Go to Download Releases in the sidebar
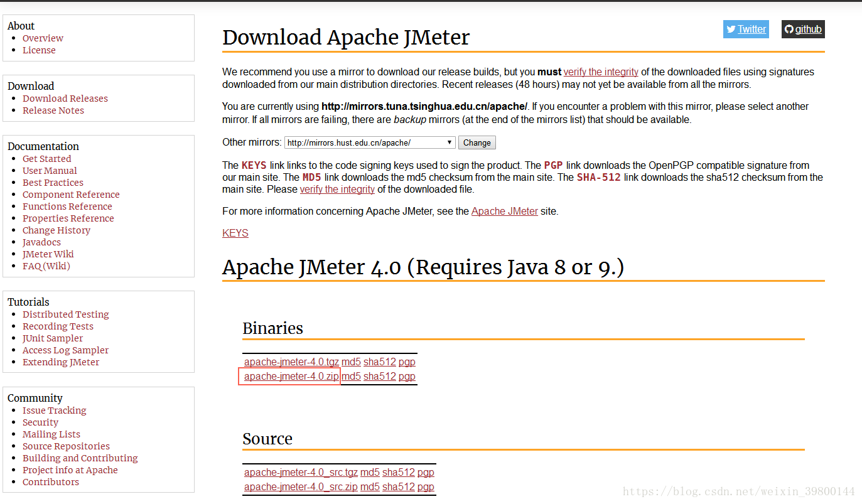The image size is (862, 504). coord(65,99)
